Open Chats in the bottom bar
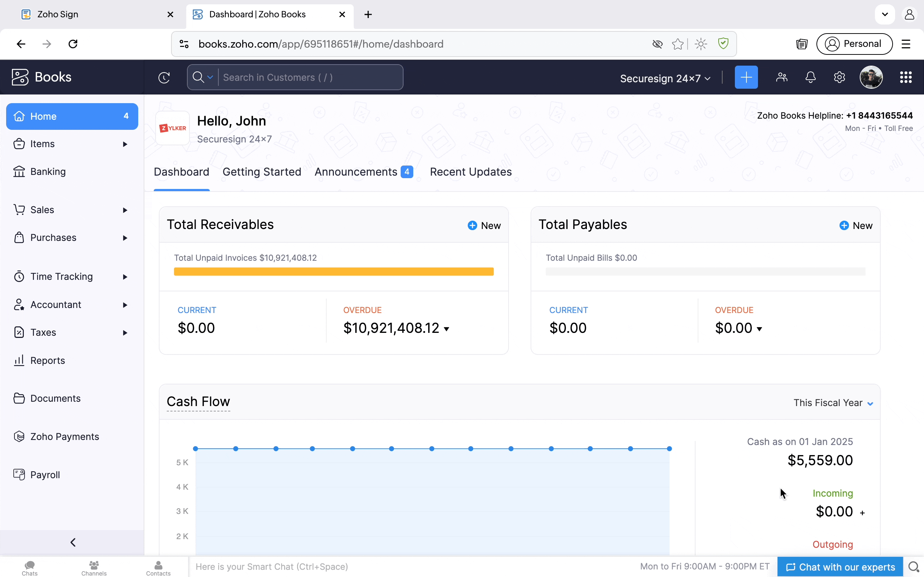The width and height of the screenshot is (924, 577). (x=29, y=568)
